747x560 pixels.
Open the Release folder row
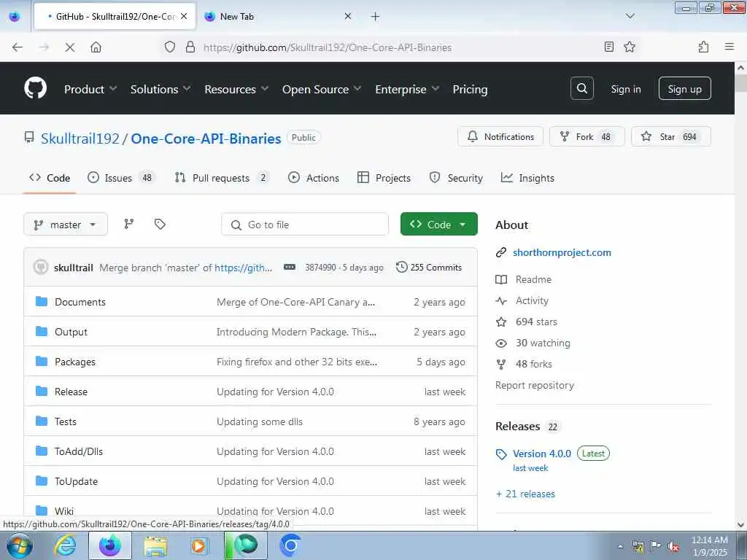(251, 392)
